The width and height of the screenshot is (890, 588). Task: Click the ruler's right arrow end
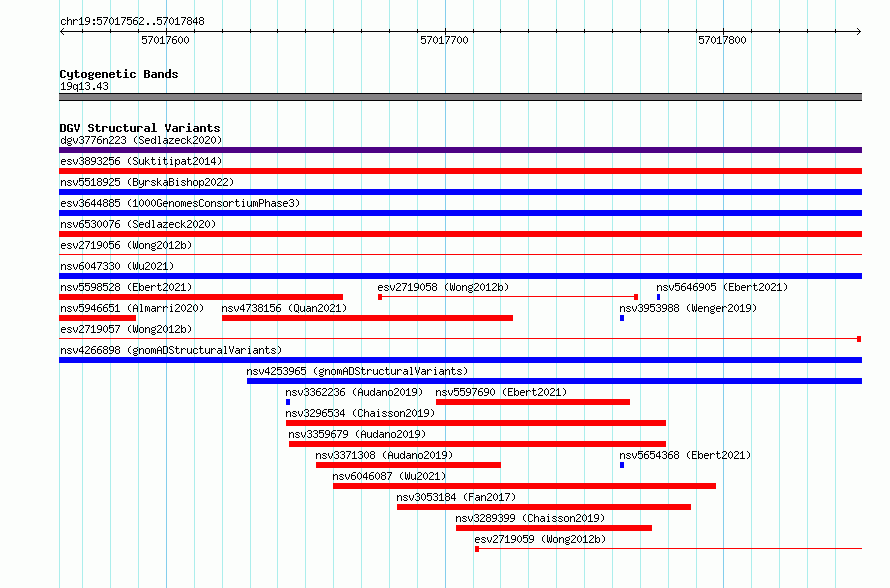tap(859, 31)
